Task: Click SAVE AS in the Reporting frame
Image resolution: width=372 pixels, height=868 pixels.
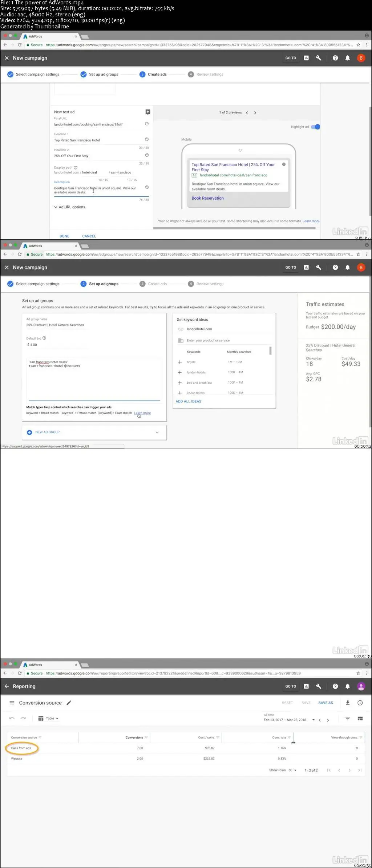Action: pos(325,703)
